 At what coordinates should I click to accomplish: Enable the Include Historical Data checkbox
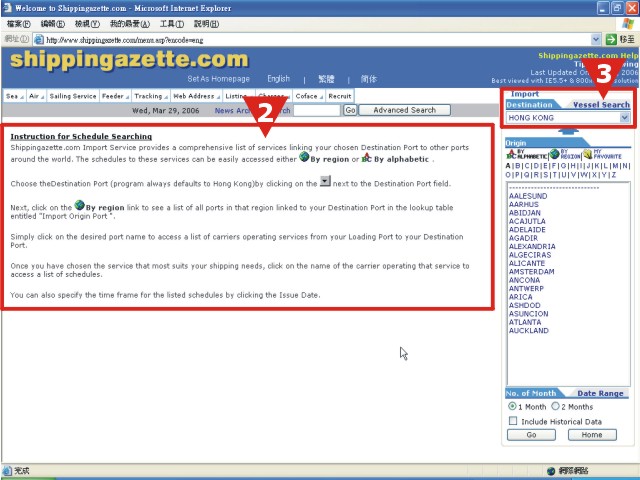point(513,421)
